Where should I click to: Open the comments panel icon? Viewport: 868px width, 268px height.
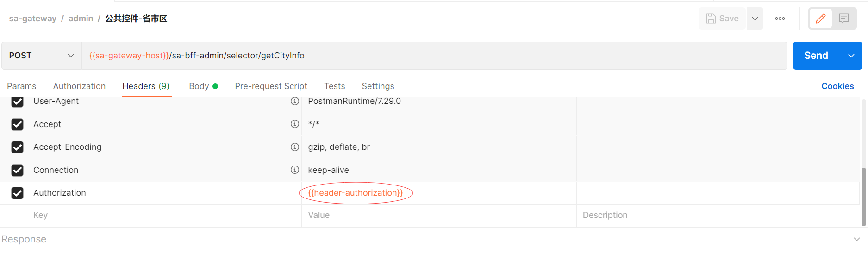pyautogui.click(x=844, y=19)
